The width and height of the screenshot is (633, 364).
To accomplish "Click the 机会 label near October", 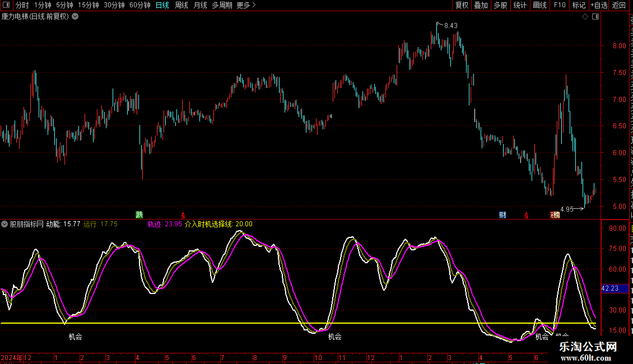I will (334, 337).
